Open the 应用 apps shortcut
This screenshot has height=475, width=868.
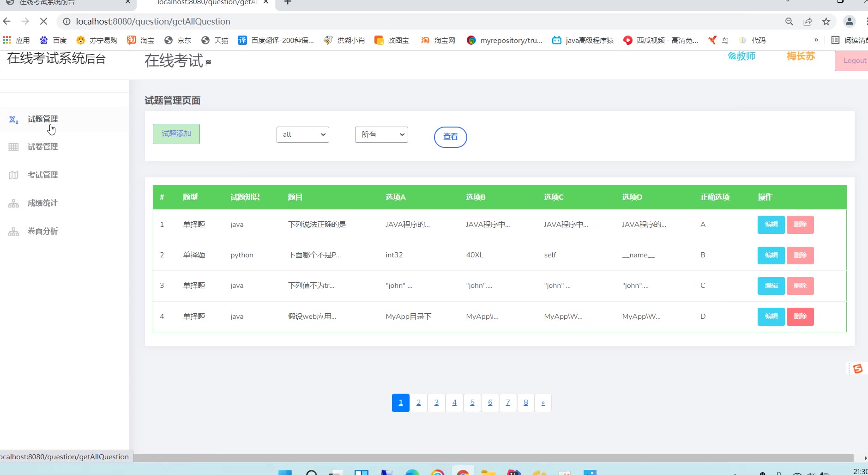pyautogui.click(x=17, y=40)
